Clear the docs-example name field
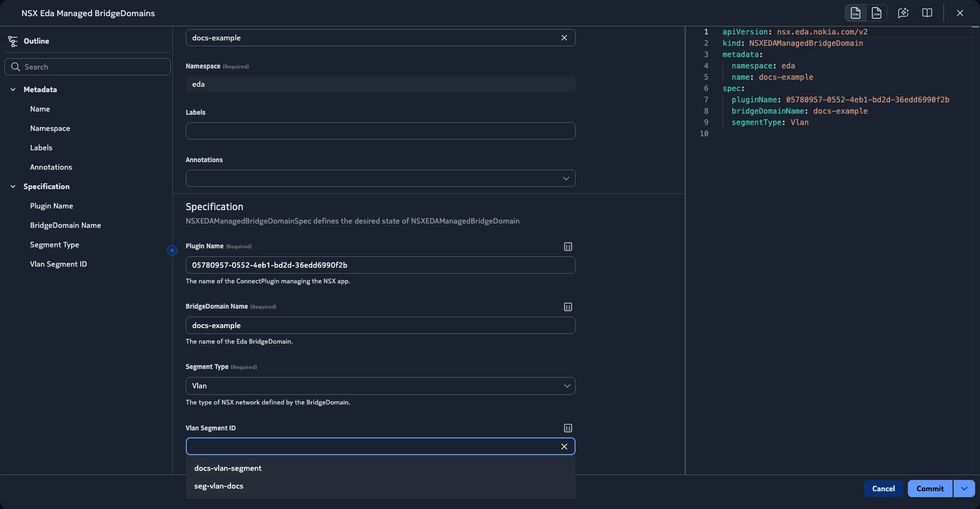Viewport: 980px width, 509px height. click(564, 38)
